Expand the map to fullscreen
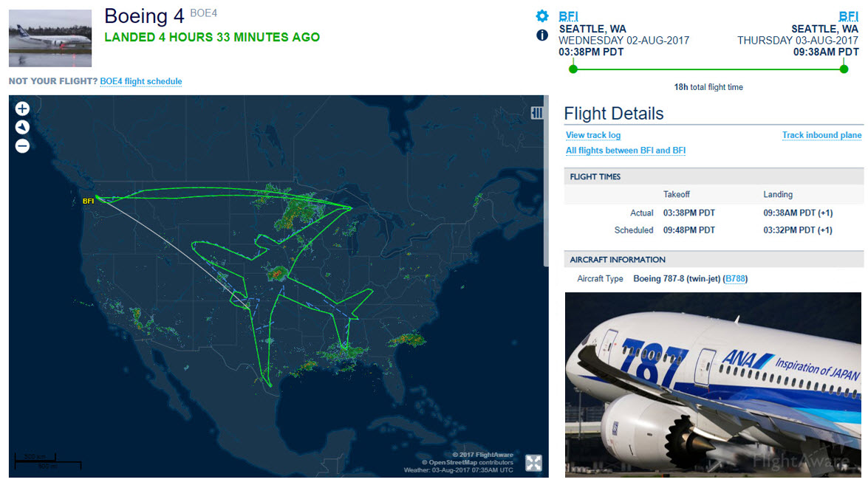This screenshot has width=868, height=485. tap(533, 463)
